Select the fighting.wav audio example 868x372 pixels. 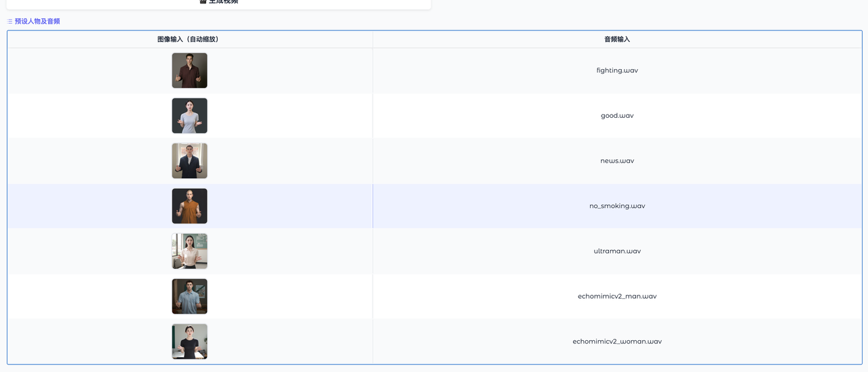tap(617, 70)
